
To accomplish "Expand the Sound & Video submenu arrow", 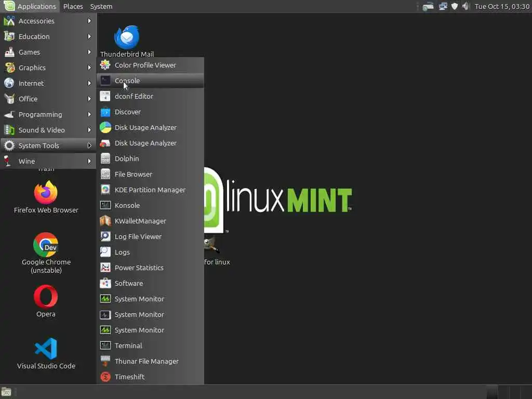I will [x=89, y=130].
